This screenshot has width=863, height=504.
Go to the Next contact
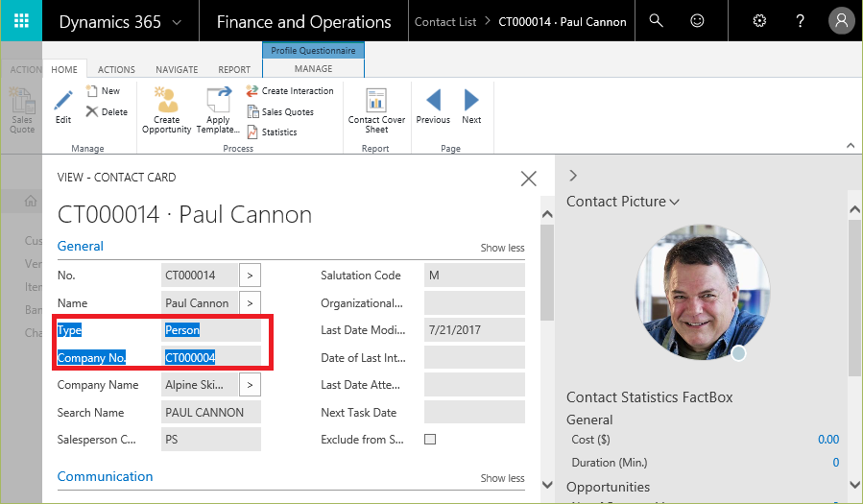(471, 107)
